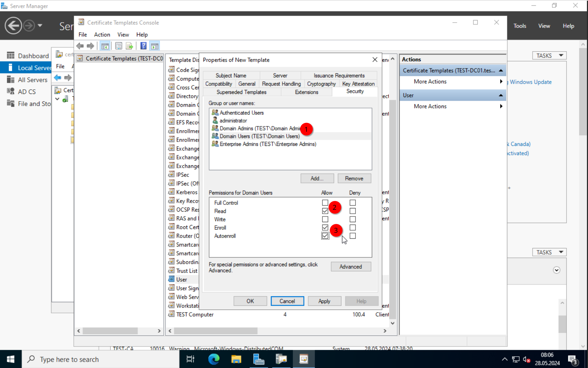Viewport: 588px width, 368px height.
Task: Open the top TASKS dropdown in Server Manager
Action: (549, 55)
